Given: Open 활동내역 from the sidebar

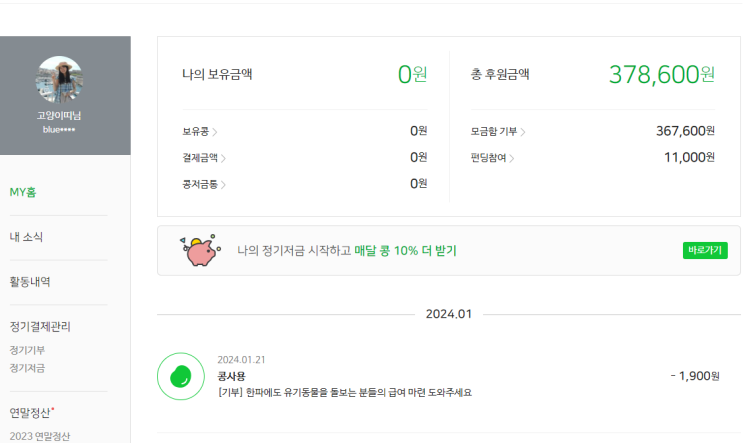Looking at the screenshot, I should click(30, 282).
